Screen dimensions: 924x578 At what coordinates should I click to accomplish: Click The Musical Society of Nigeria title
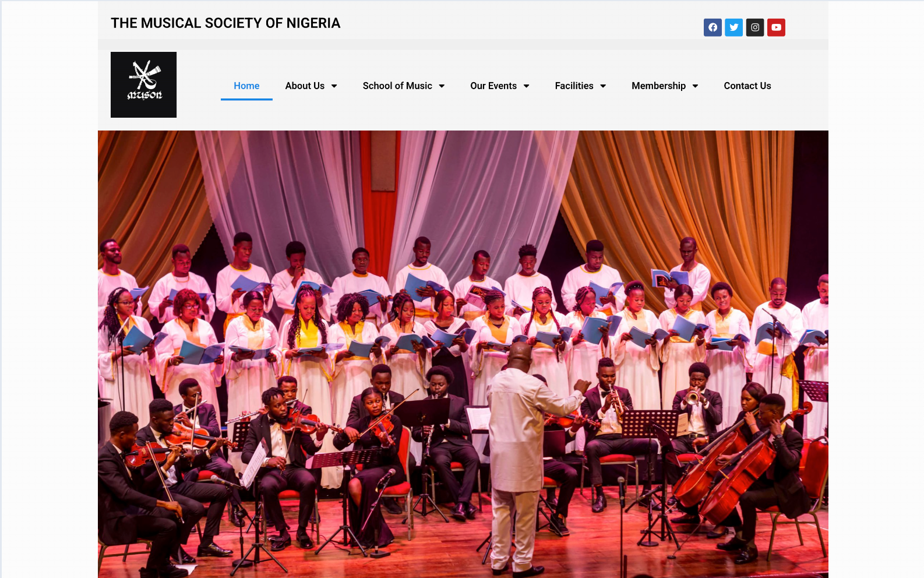point(225,23)
